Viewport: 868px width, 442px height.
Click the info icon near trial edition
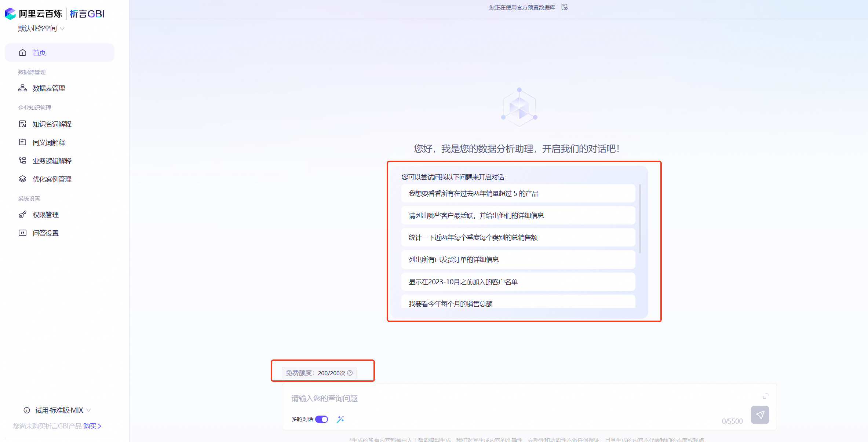(x=27, y=410)
